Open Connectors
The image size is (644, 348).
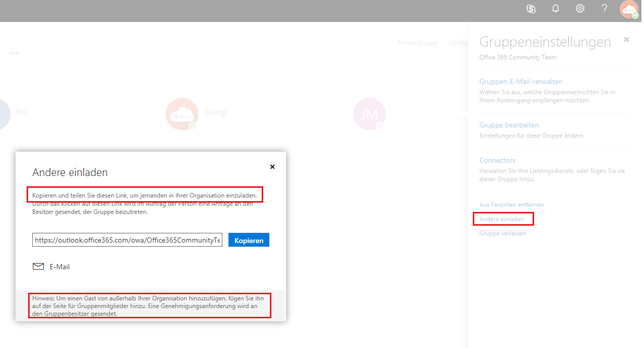click(x=497, y=160)
